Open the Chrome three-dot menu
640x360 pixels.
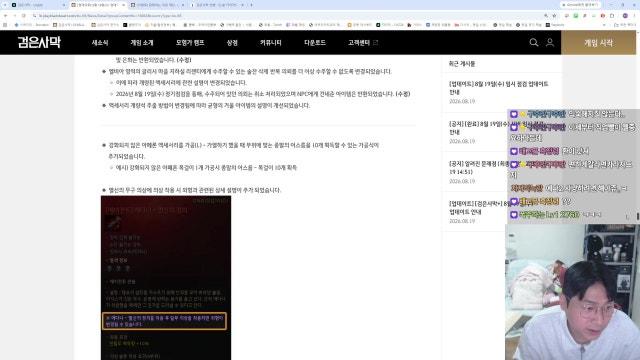(635, 16)
